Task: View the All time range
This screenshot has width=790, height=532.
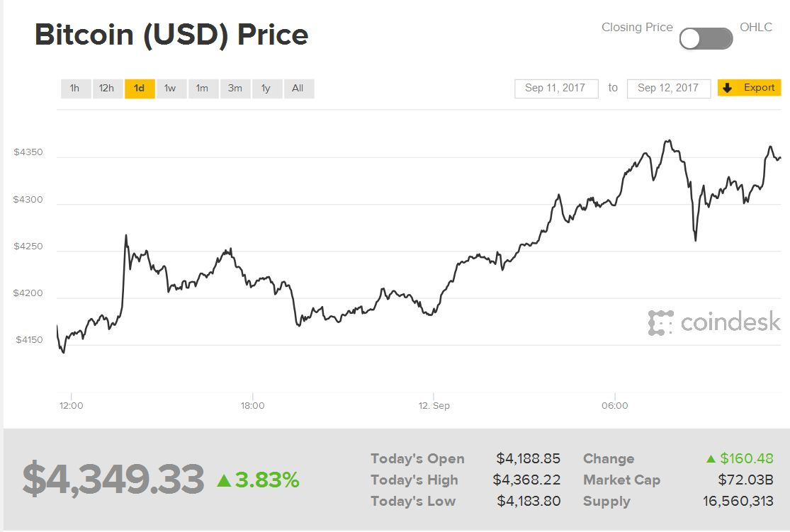Action: tap(298, 89)
